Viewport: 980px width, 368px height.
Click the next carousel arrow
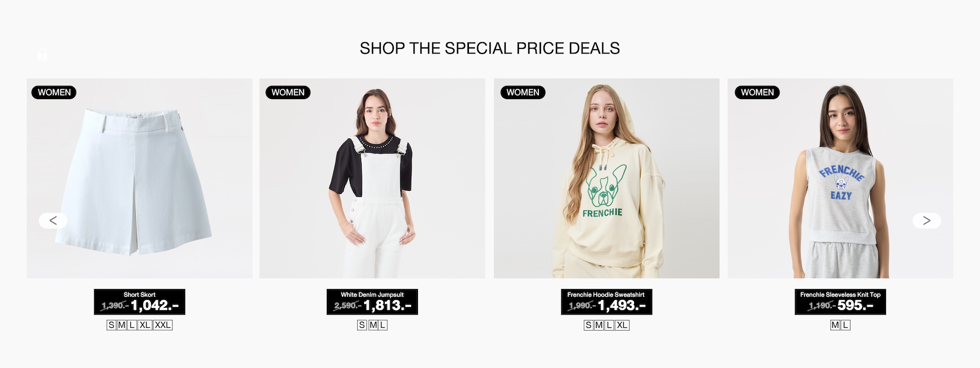point(927,221)
